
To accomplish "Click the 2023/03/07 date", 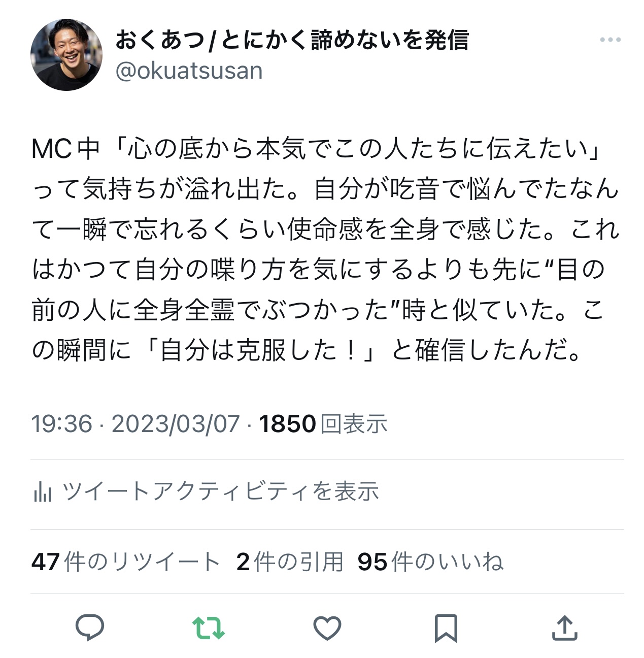I will [x=176, y=423].
